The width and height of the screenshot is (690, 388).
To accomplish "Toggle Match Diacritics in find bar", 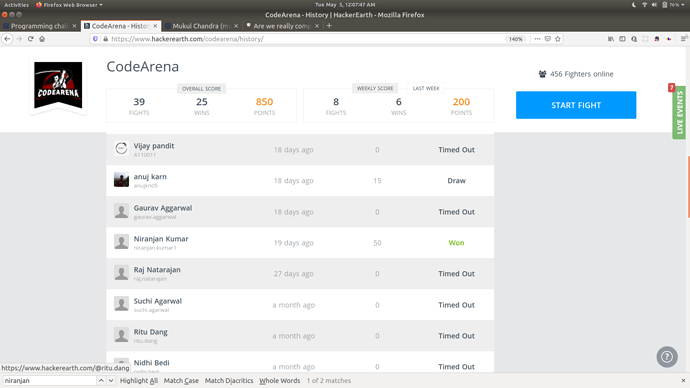I will pos(229,381).
